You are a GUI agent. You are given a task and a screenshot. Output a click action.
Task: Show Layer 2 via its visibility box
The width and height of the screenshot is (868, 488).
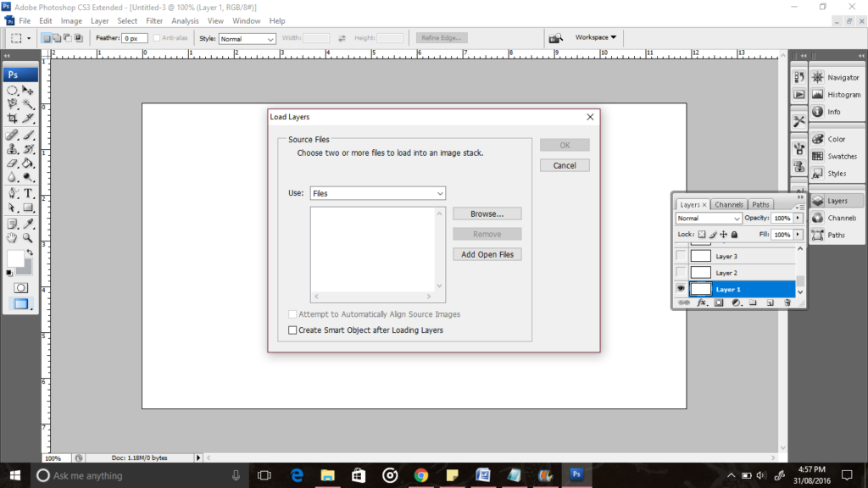[681, 272]
